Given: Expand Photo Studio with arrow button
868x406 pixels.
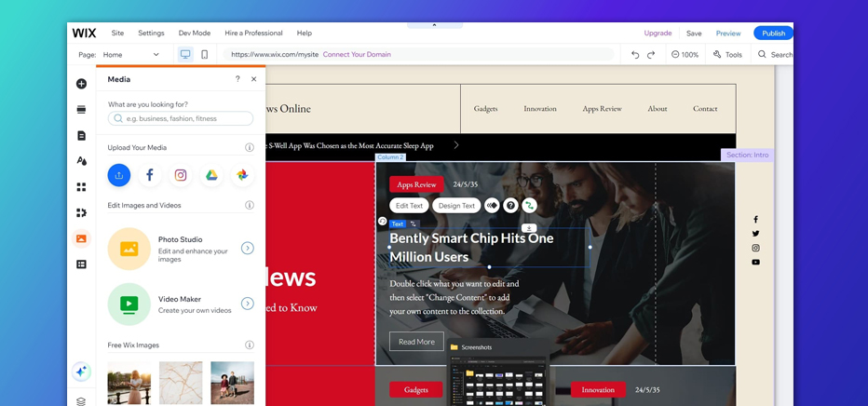Looking at the screenshot, I should coord(248,249).
